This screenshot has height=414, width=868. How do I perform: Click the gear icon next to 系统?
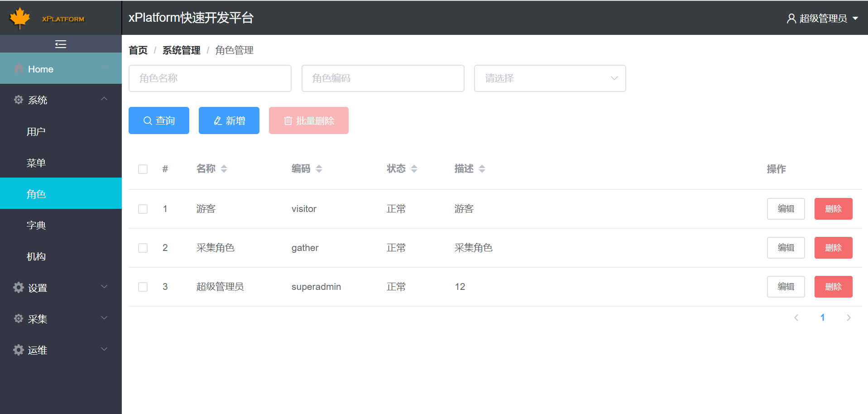click(x=18, y=100)
